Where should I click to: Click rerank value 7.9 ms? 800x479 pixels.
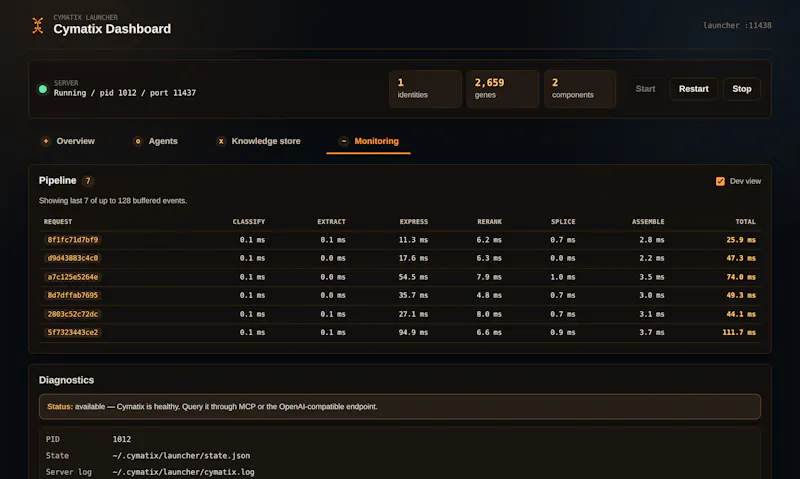click(x=489, y=277)
